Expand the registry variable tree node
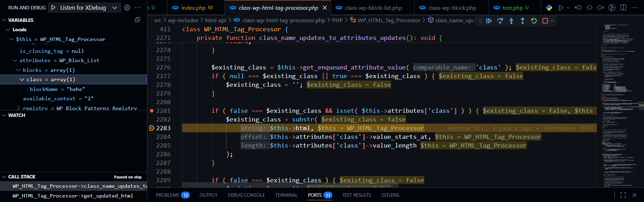644x202 pixels. pos(19,108)
